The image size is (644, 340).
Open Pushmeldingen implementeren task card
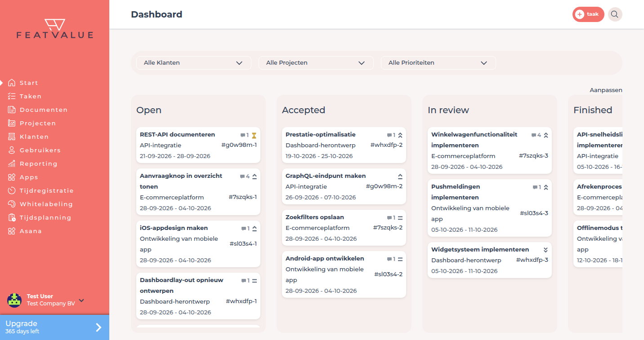coord(490,208)
